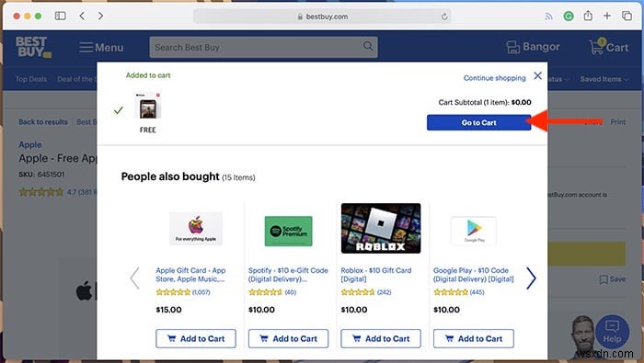Image resolution: width=644 pixels, height=363 pixels.
Task: Add Roblox Gift Card to cart
Action: [x=381, y=339]
